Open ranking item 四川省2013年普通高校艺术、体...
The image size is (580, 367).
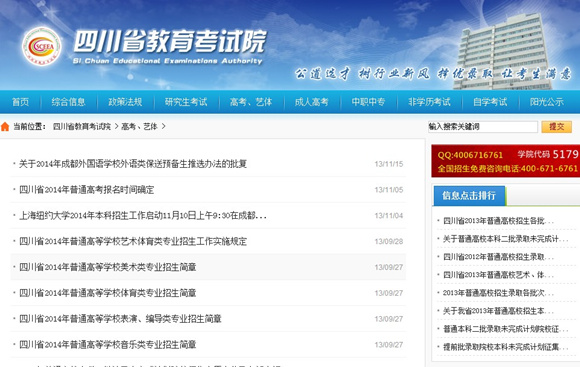click(498, 275)
